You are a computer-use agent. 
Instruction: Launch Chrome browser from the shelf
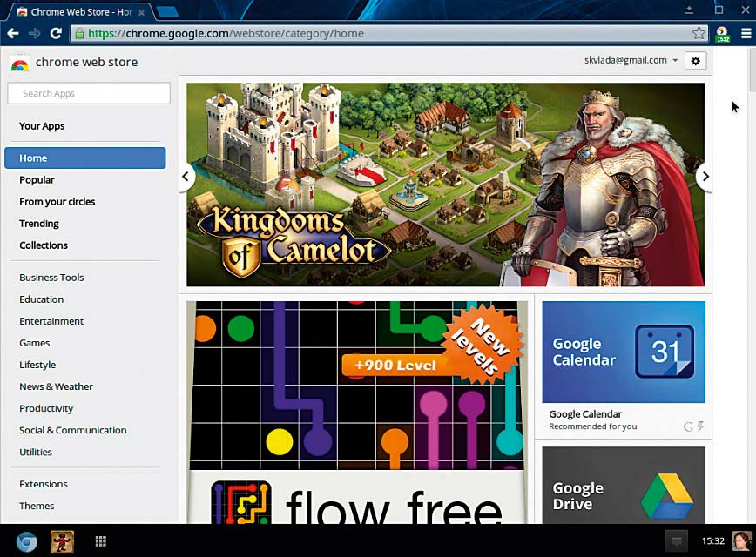click(x=26, y=541)
